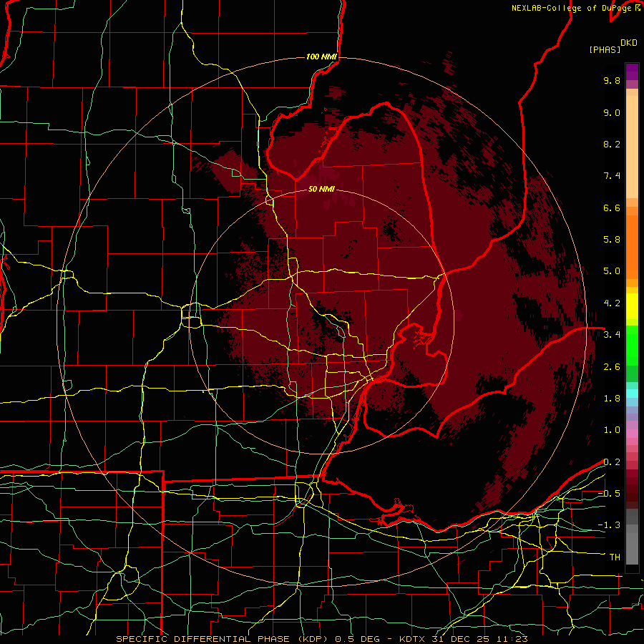Select the 4.2 scale label
This screenshot has width=644, height=644.
[612, 303]
